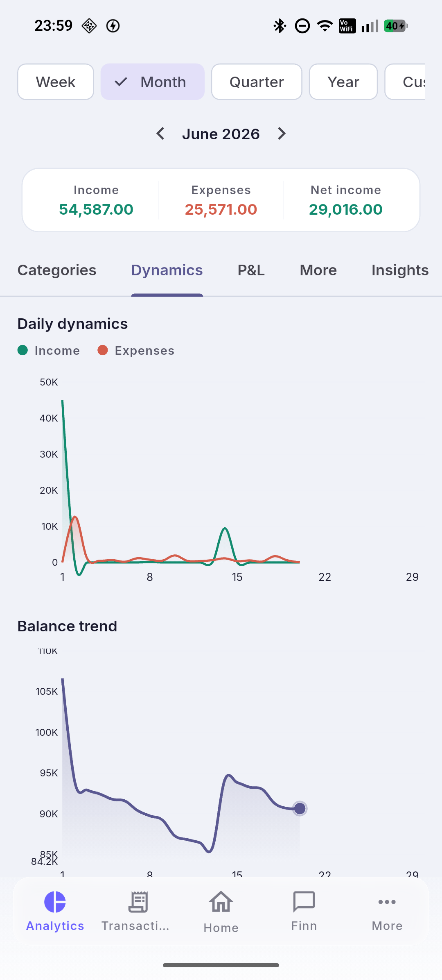Open Finn chat bubble icon

304,902
